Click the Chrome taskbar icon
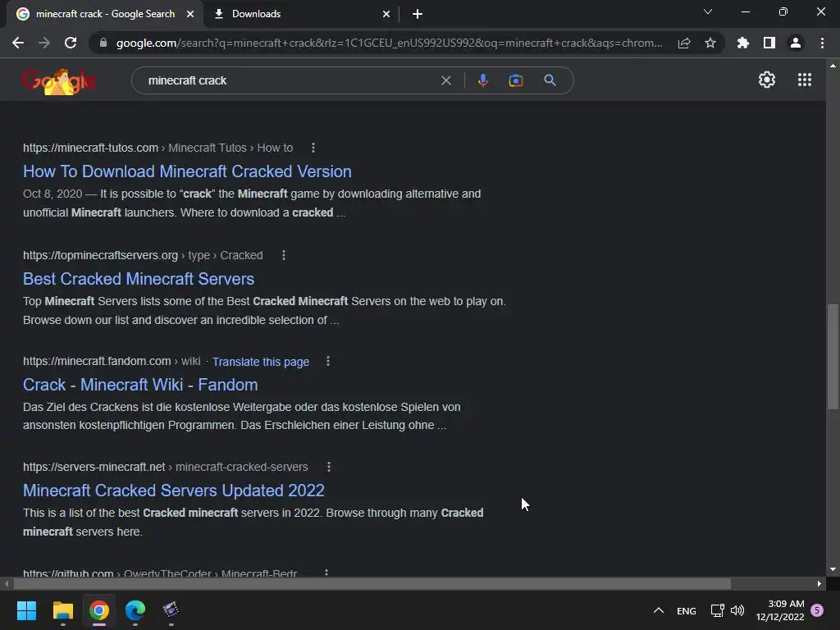840x630 pixels. (99, 610)
